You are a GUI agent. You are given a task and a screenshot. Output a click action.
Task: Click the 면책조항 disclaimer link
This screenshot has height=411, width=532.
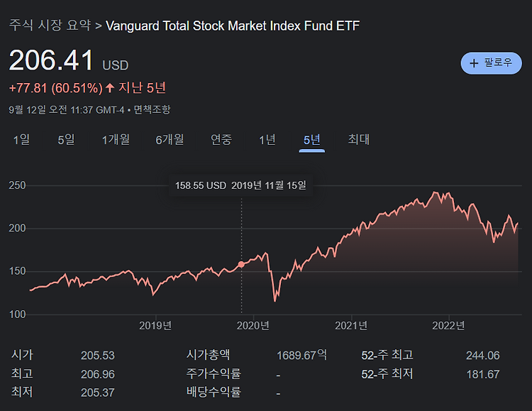pos(152,110)
